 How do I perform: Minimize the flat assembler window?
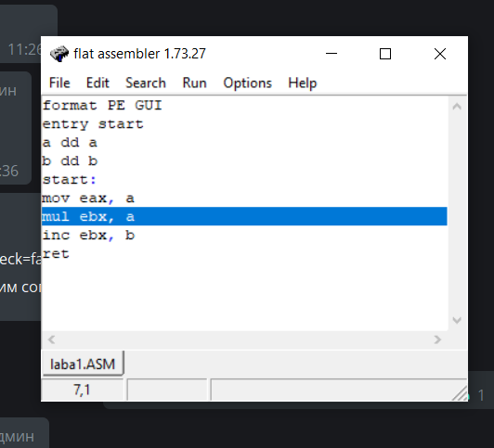331,54
